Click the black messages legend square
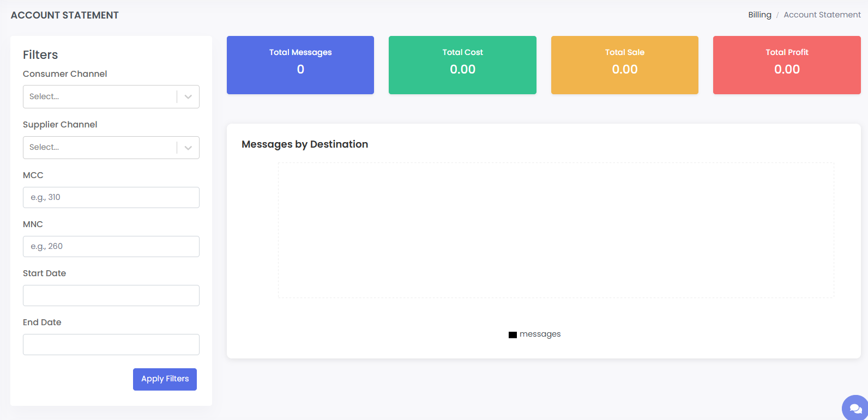 click(513, 335)
